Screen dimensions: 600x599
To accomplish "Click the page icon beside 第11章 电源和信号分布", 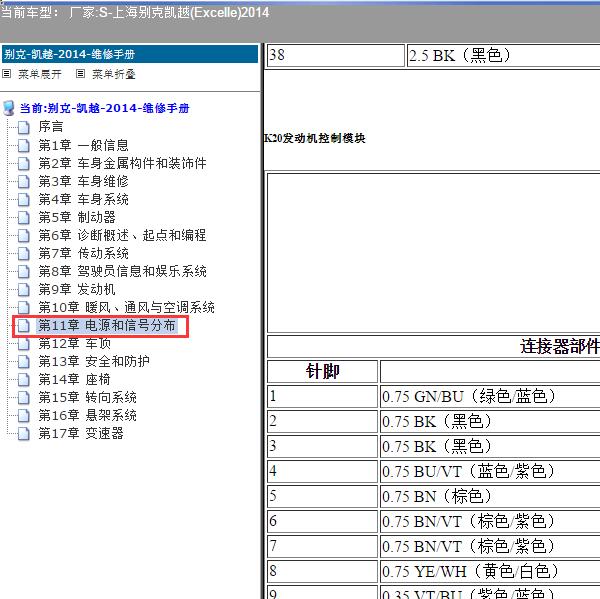I will [23, 326].
